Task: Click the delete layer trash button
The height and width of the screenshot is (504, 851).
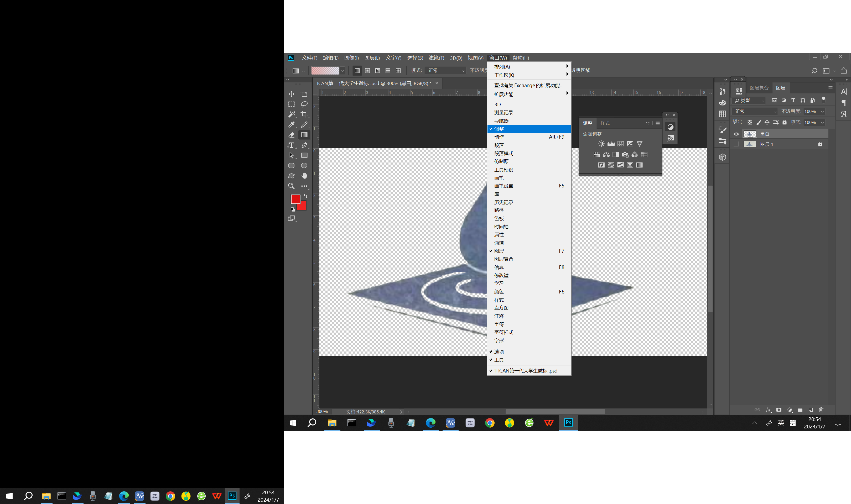Action: (x=821, y=409)
